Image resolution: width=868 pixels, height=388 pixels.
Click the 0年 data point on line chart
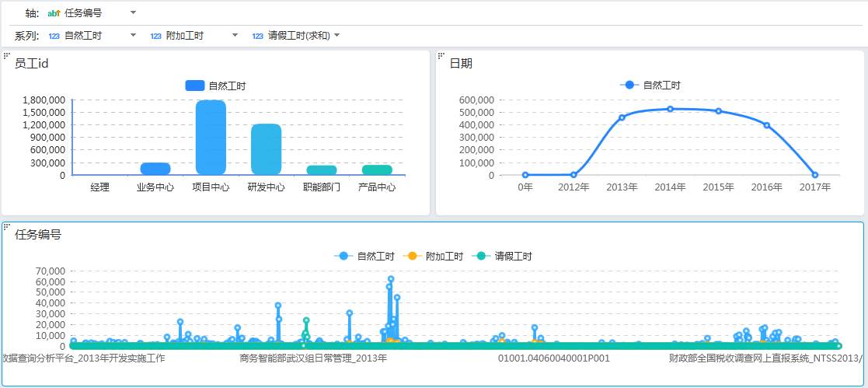525,175
